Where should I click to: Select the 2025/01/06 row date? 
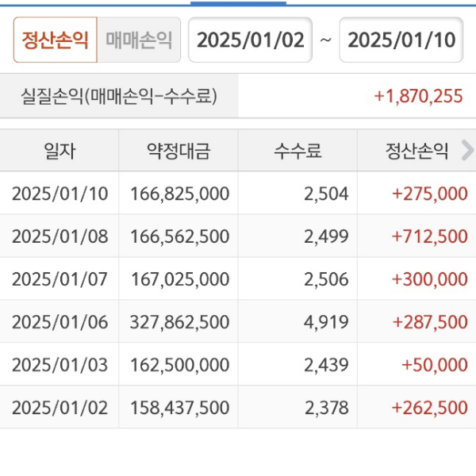click(x=59, y=322)
